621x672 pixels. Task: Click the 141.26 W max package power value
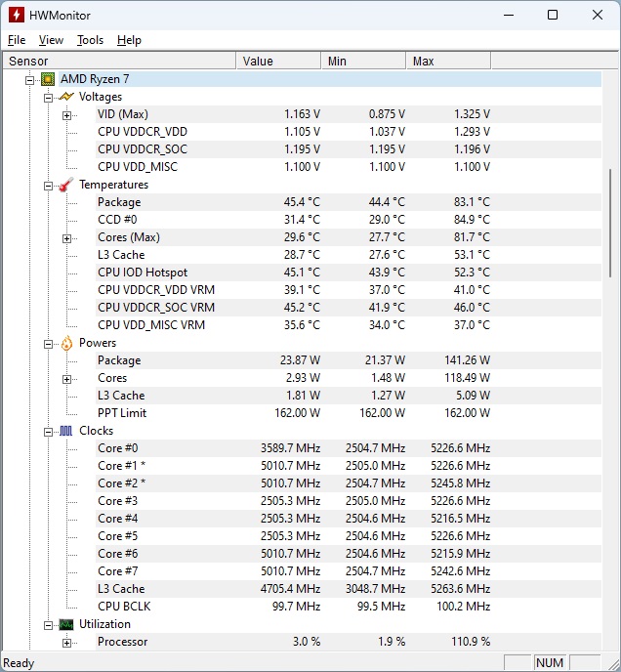pos(467,360)
